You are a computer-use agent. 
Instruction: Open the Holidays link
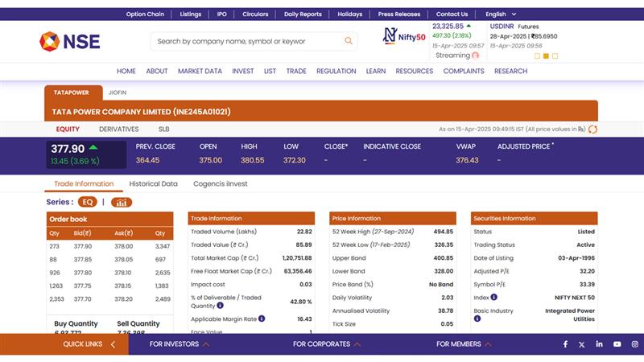(350, 14)
